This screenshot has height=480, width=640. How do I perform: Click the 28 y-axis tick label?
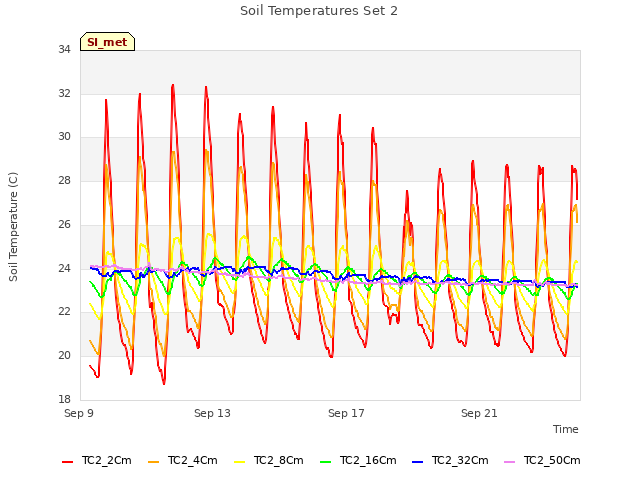[64, 180]
